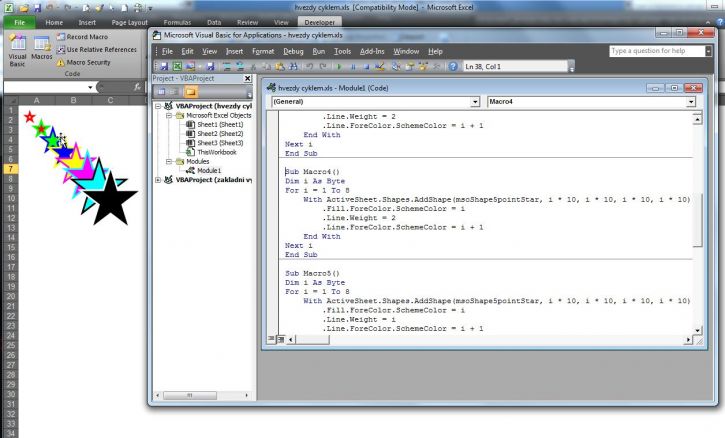Open the Excel Name Box dropdown arrow
The width and height of the screenshot is (725, 438).
[x=90, y=87]
